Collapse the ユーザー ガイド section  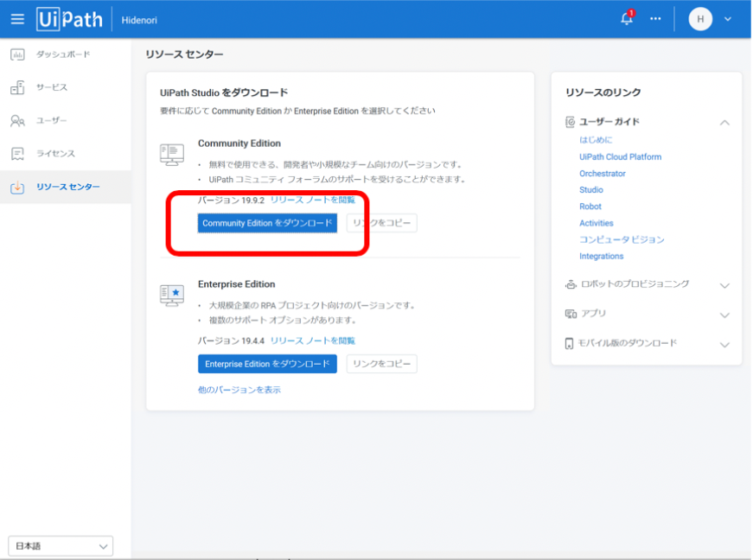(724, 123)
